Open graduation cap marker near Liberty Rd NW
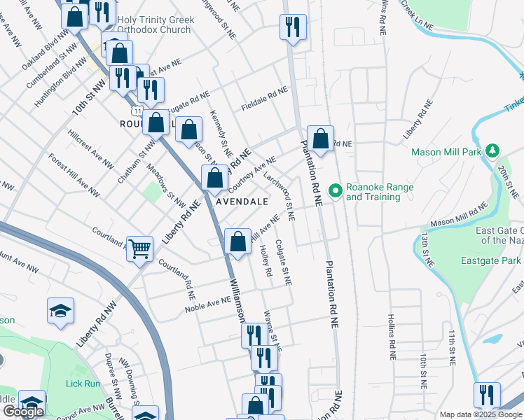524x420 pixels. [60, 311]
